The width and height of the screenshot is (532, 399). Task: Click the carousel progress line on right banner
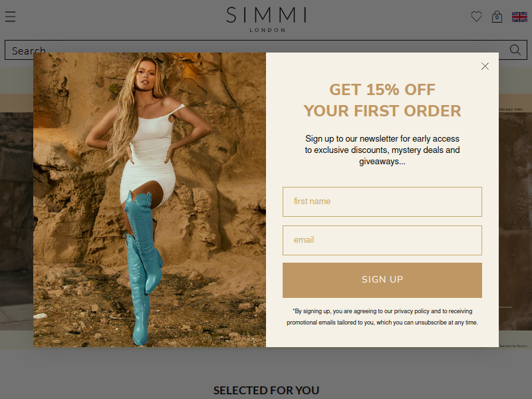pos(505,307)
